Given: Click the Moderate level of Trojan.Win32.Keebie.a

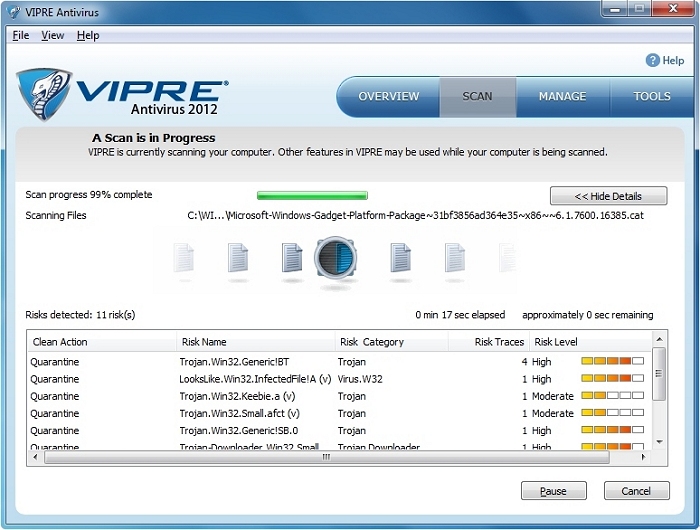Looking at the screenshot, I should coord(553,396).
